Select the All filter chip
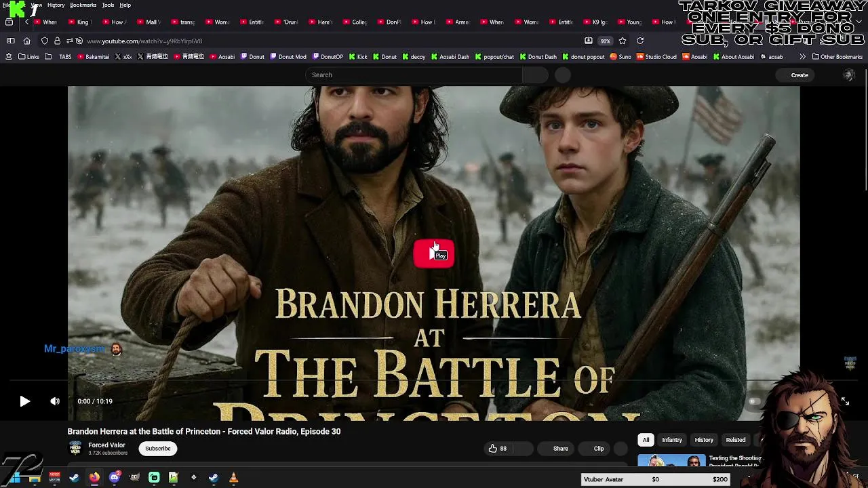868x488 pixels. 646,440
